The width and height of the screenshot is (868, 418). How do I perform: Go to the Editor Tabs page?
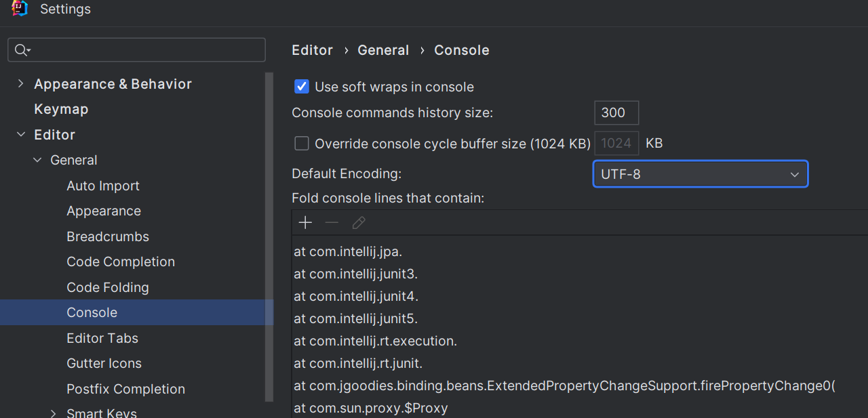coord(102,338)
